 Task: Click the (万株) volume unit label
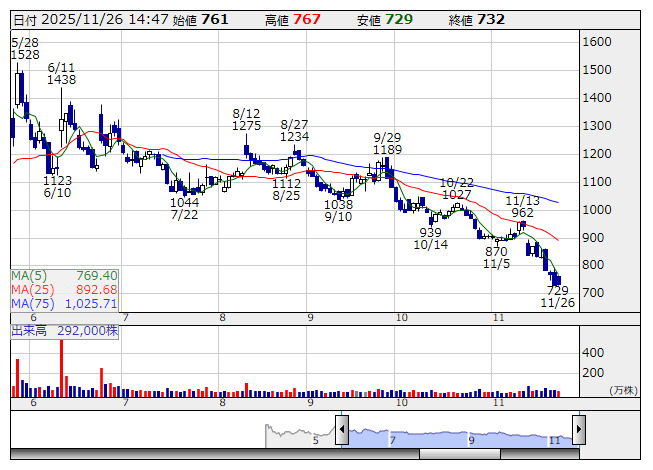tap(623, 390)
